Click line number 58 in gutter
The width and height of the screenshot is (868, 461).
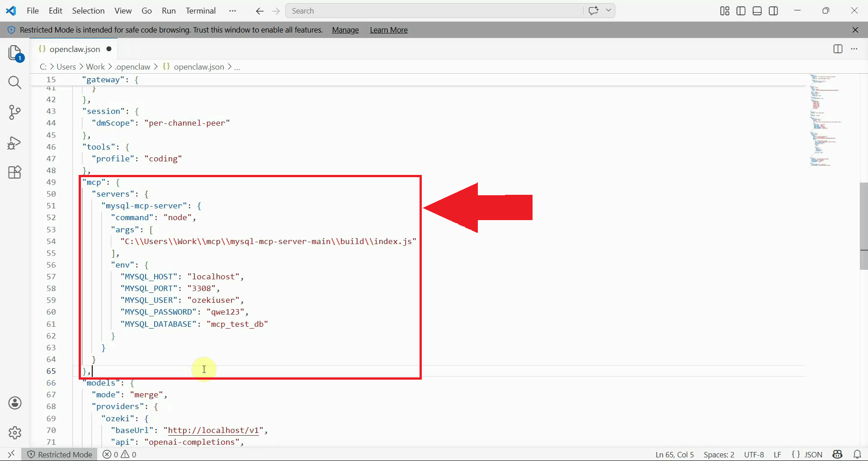tap(51, 288)
